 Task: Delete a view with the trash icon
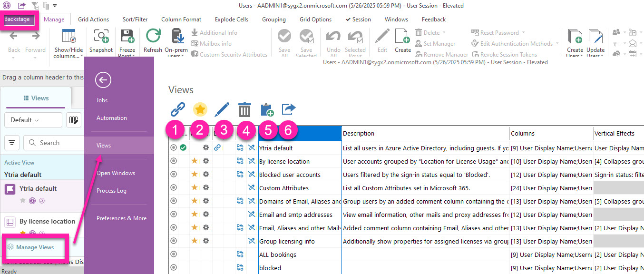click(244, 109)
